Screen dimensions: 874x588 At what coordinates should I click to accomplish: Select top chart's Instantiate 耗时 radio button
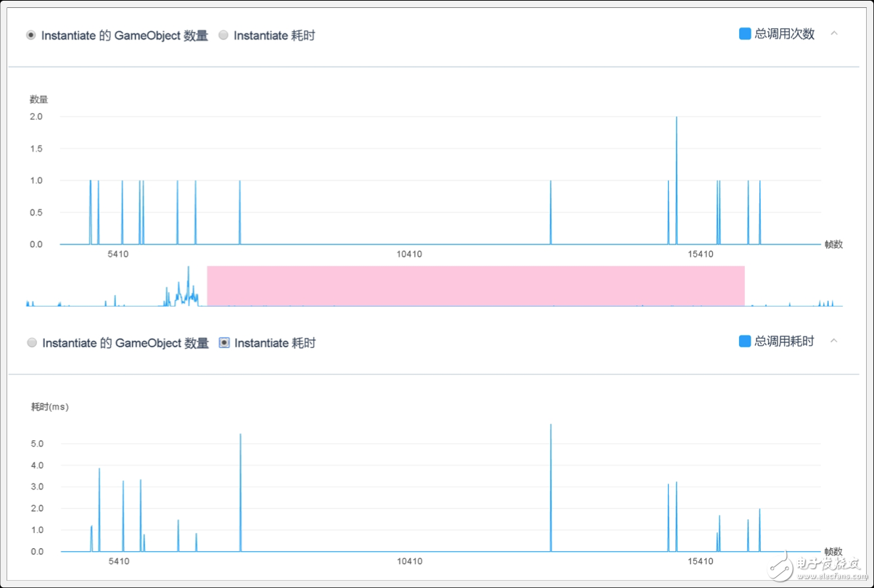[223, 36]
